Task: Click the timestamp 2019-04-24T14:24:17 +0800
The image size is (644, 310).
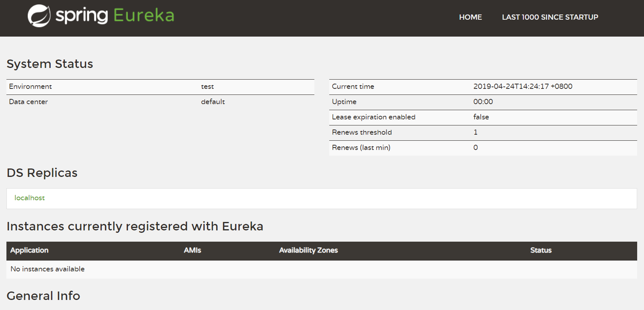Action: [523, 86]
